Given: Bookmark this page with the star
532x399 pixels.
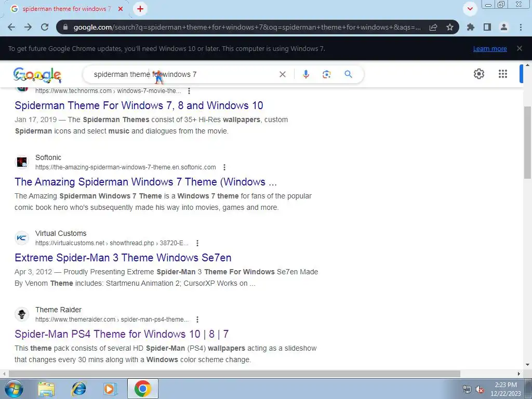Looking at the screenshot, I should pyautogui.click(x=450, y=27).
